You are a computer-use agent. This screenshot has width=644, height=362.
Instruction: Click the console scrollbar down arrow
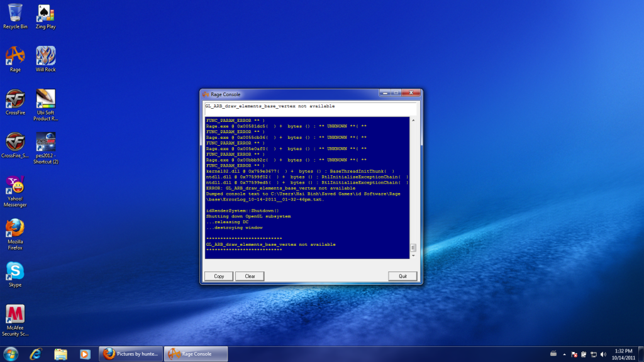click(x=413, y=256)
